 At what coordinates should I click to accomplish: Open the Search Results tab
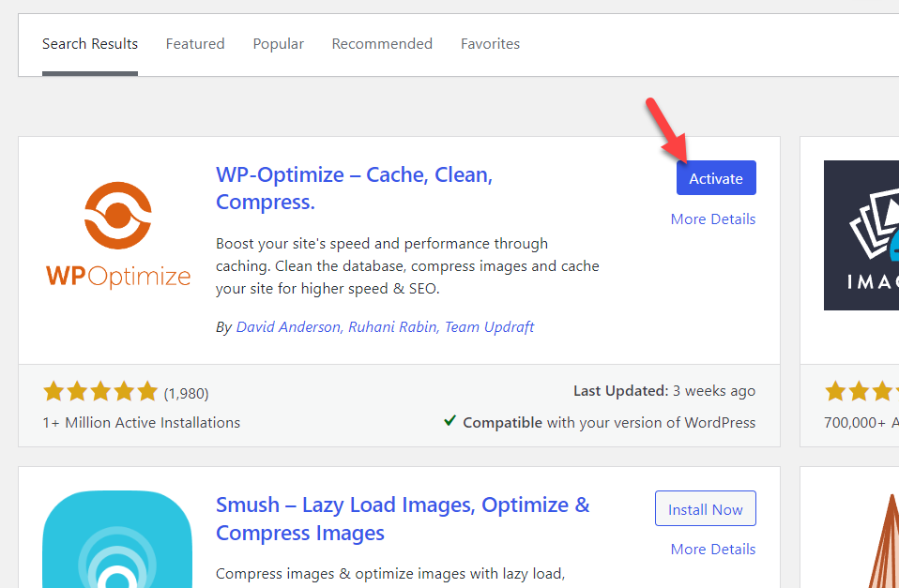click(x=90, y=43)
